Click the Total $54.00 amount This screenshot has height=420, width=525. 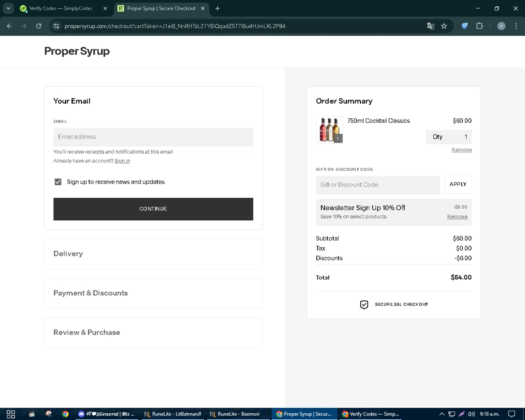(x=461, y=278)
